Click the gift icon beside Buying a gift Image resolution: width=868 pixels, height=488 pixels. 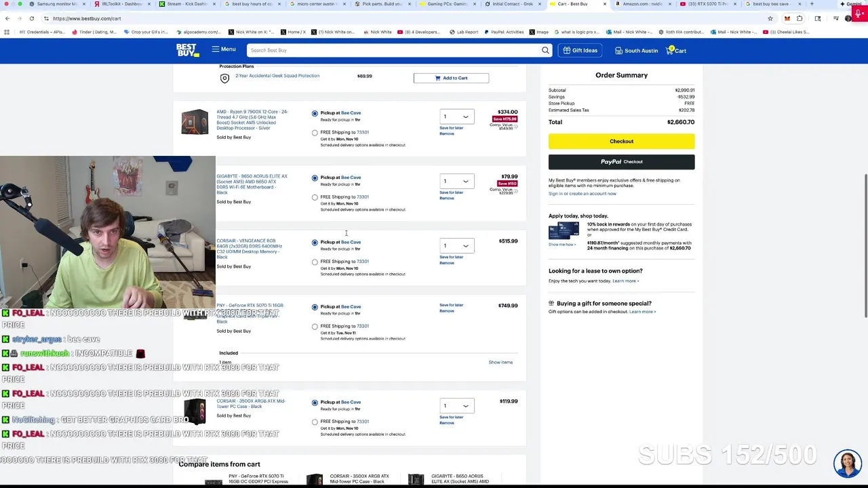[551, 304]
